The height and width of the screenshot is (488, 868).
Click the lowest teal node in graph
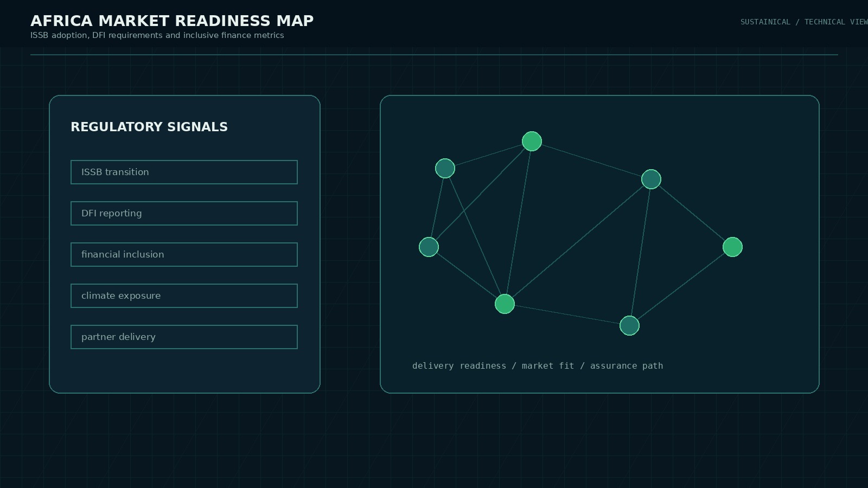pyautogui.click(x=629, y=325)
